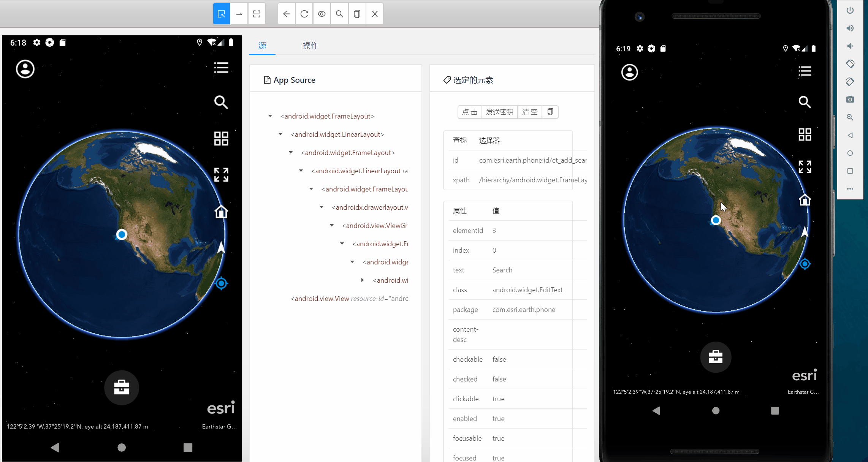Screen dimensions: 868x462
Task: Tap the toolbox button in inspector screenshot
Action: click(122, 388)
